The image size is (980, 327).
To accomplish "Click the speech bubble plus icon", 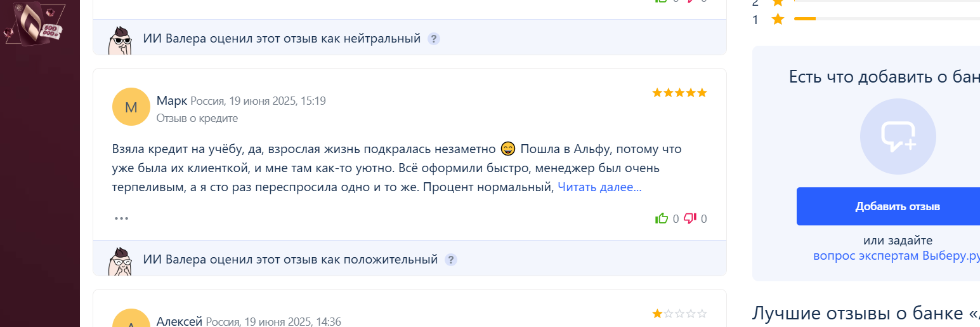I will coord(898,137).
